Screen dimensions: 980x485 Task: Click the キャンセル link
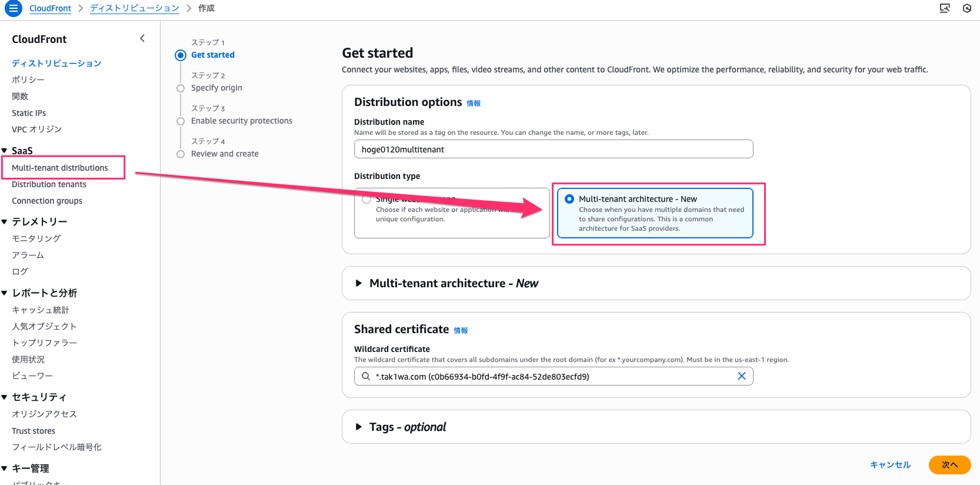[890, 464]
